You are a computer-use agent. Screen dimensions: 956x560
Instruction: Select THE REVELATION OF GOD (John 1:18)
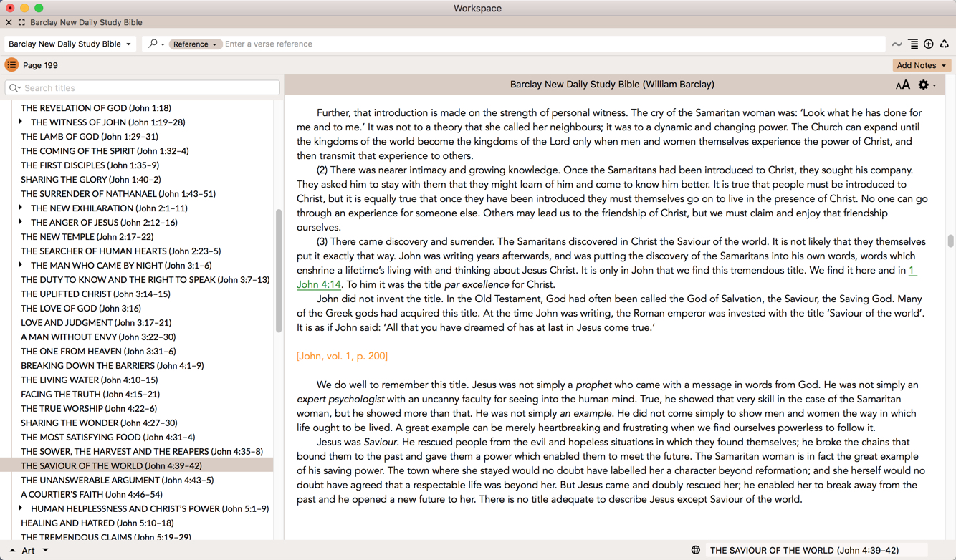(96, 108)
